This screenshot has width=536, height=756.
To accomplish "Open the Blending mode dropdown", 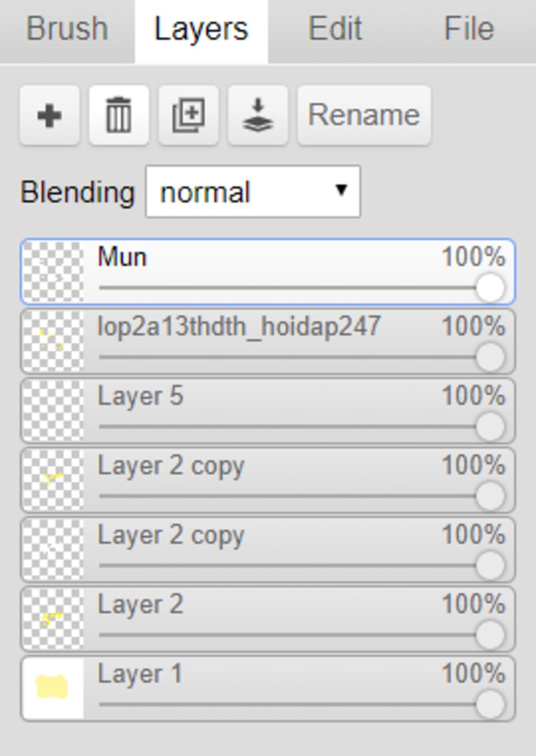I will click(x=253, y=191).
